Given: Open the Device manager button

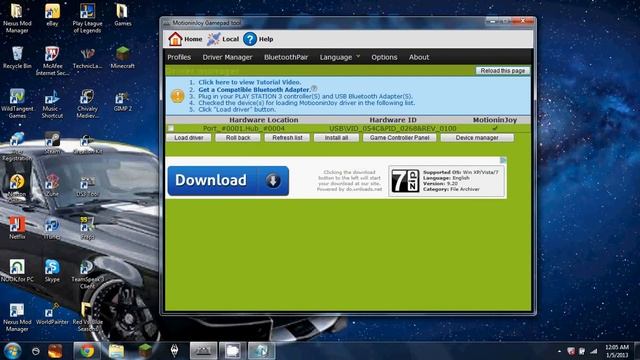Looking at the screenshot, I should pyautogui.click(x=477, y=138).
